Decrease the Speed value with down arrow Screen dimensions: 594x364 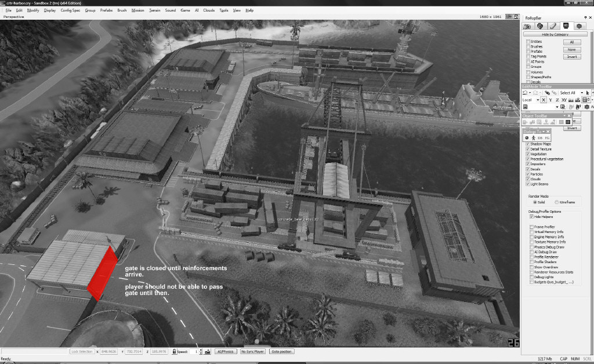pos(201,353)
